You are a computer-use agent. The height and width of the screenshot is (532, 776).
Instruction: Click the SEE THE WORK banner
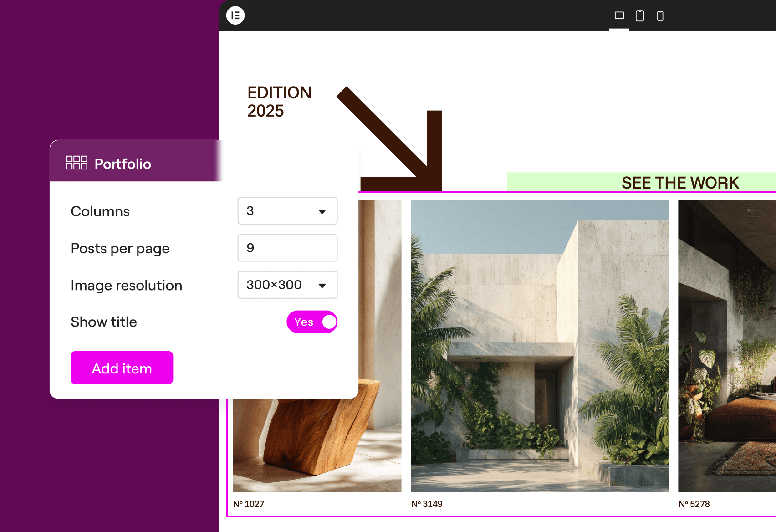click(x=641, y=182)
